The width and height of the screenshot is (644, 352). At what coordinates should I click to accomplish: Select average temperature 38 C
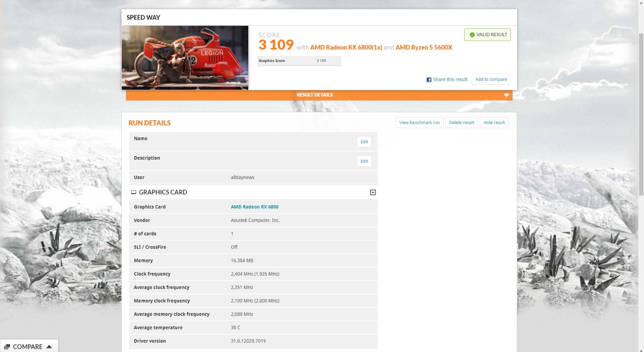[235, 327]
